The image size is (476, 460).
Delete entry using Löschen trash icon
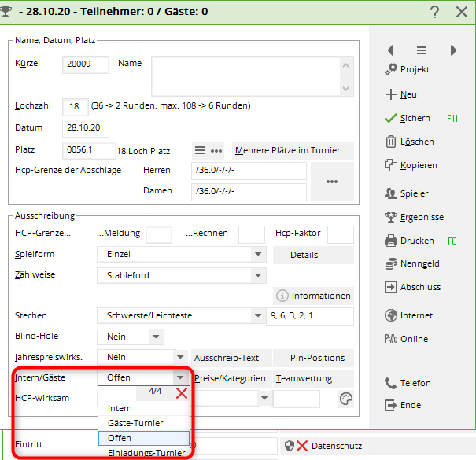click(390, 142)
